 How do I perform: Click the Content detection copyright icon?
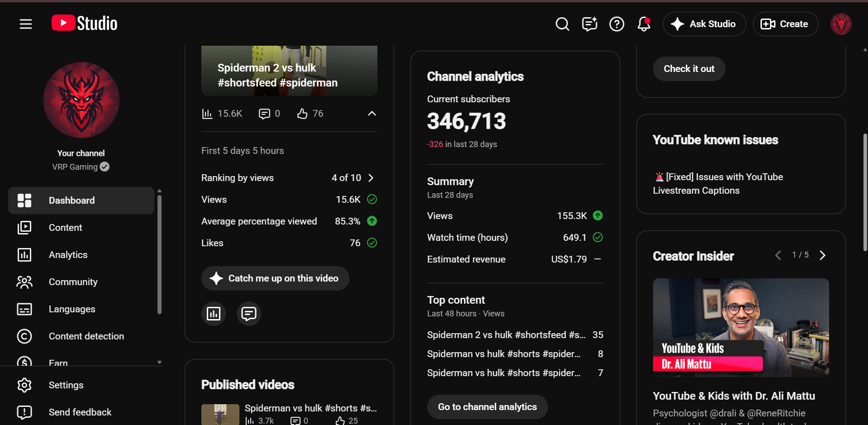pos(24,336)
